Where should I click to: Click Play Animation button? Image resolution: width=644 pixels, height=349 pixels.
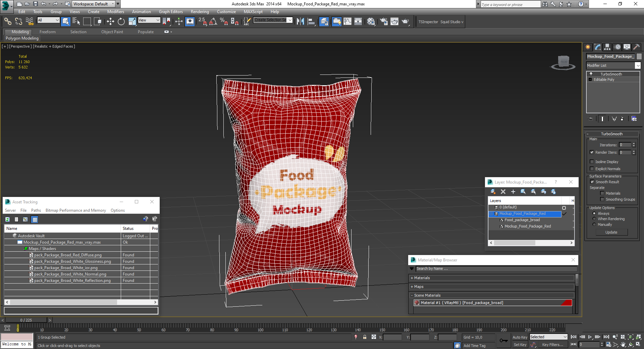590,337
